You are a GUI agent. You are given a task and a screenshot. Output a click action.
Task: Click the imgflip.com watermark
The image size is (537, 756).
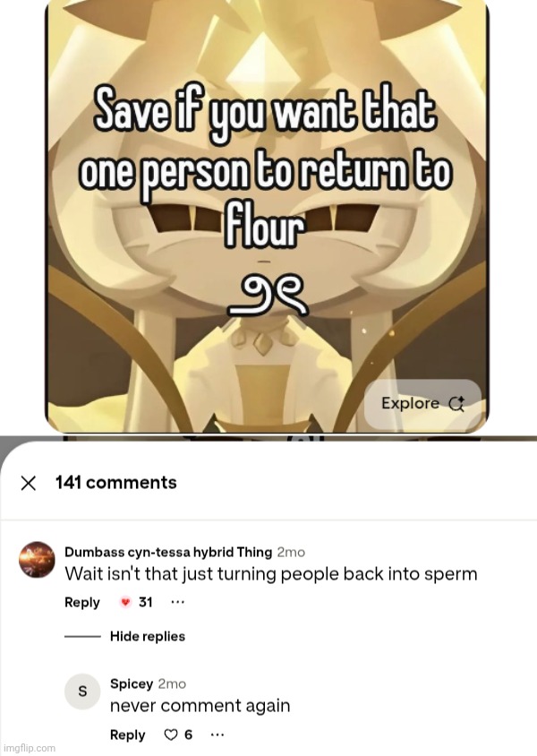(28, 748)
